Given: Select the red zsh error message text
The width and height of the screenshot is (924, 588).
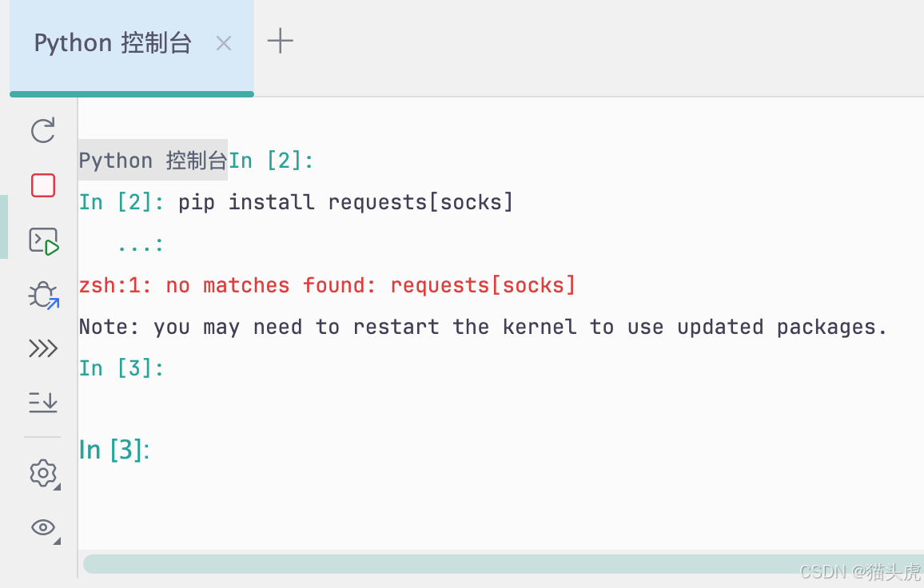Looking at the screenshot, I should (x=326, y=285).
